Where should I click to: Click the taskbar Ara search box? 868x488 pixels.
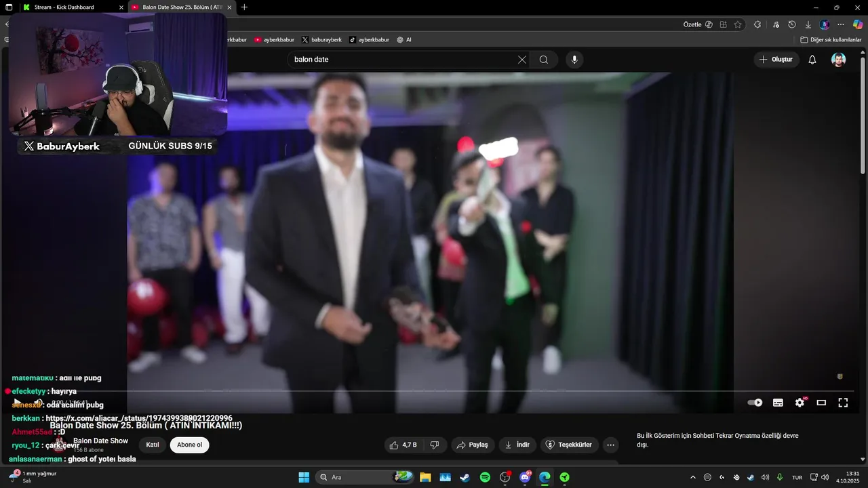tap(365, 477)
